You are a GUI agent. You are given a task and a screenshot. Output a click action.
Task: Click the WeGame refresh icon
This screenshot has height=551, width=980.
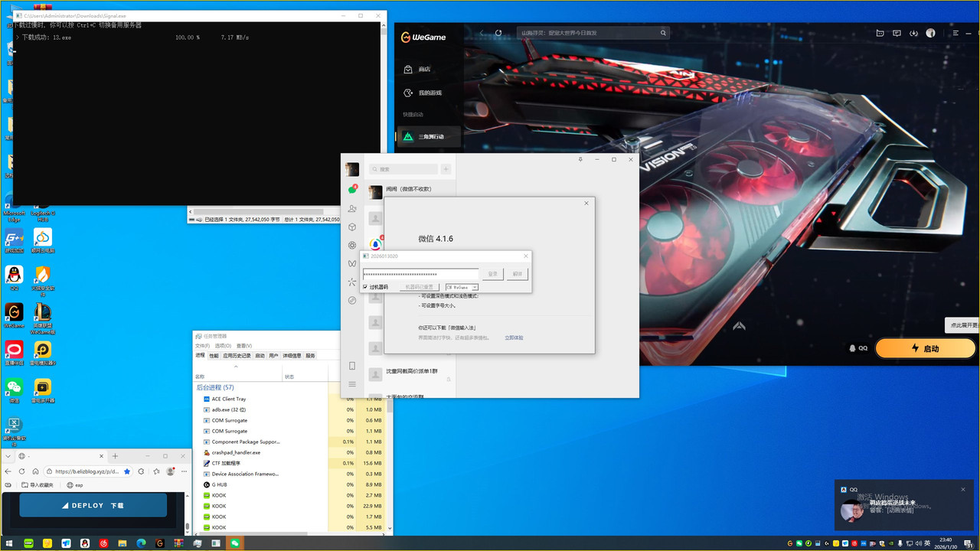(498, 33)
